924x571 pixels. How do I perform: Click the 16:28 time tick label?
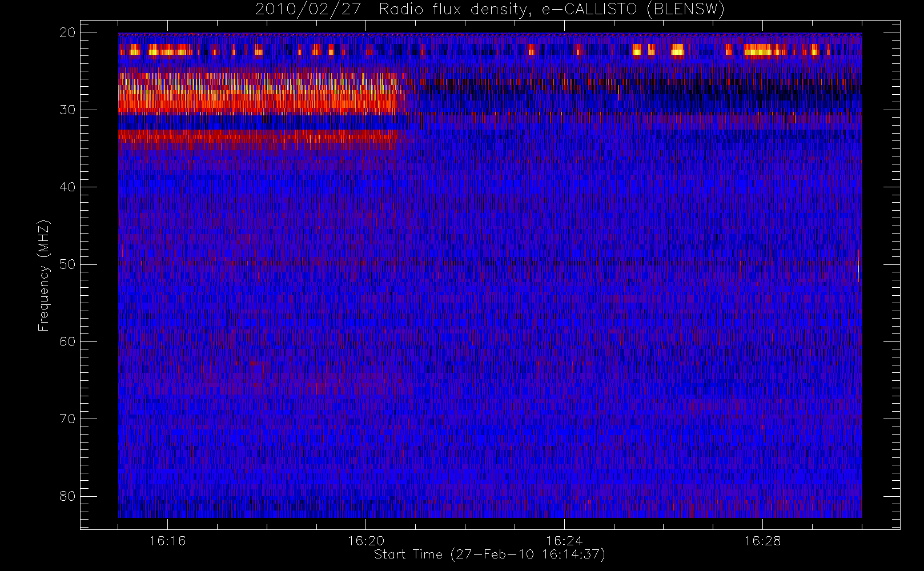[x=762, y=541]
